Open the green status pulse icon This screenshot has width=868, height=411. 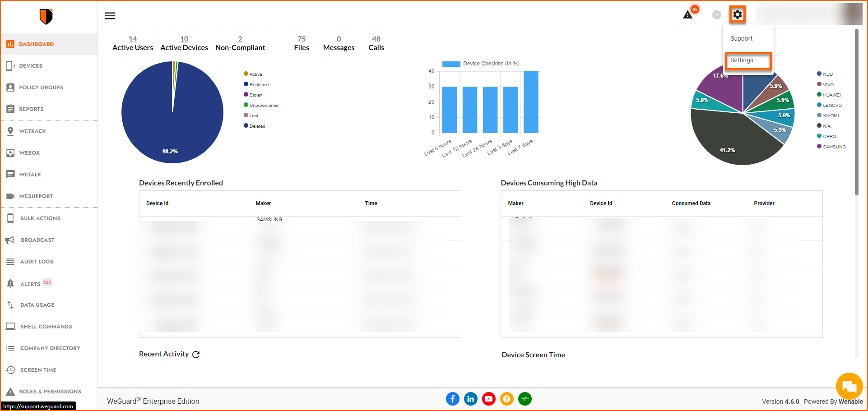pos(525,399)
